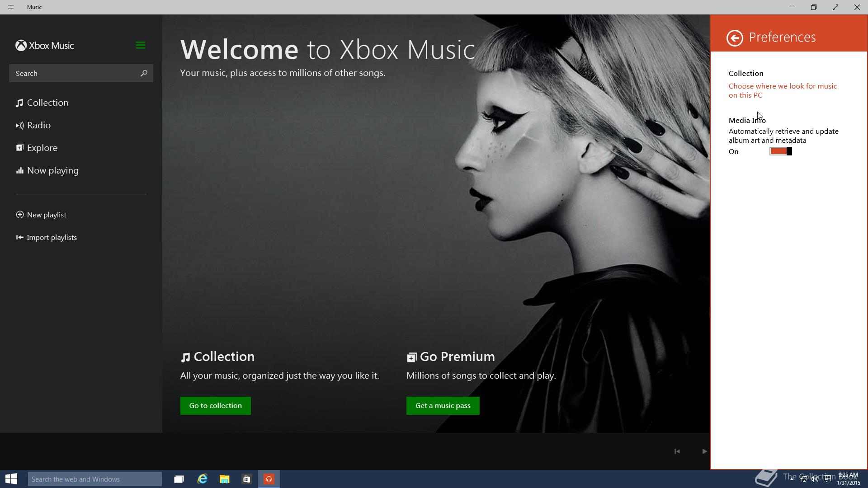Open Windows Store from taskbar

246,479
